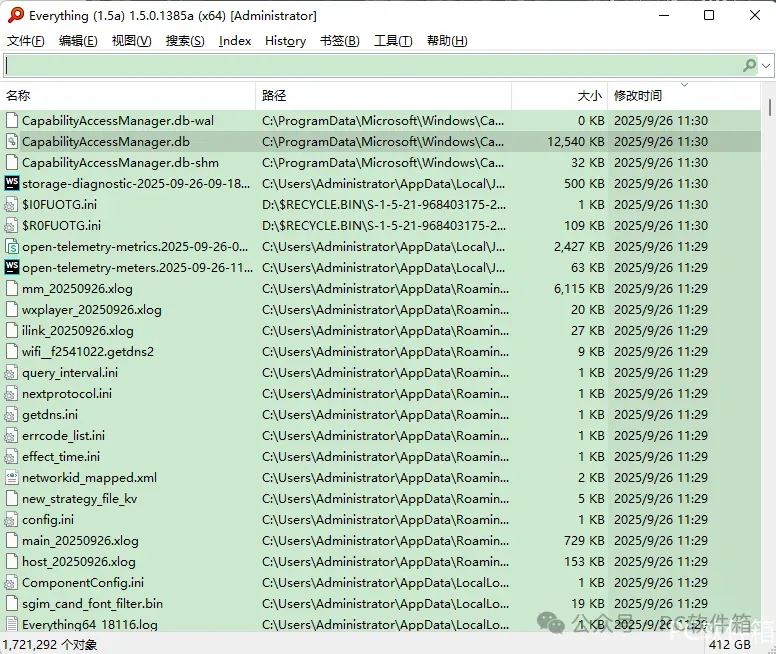Select file name sgim_cand_font_filter.bin
The height and width of the screenshot is (654, 776).
92,604
